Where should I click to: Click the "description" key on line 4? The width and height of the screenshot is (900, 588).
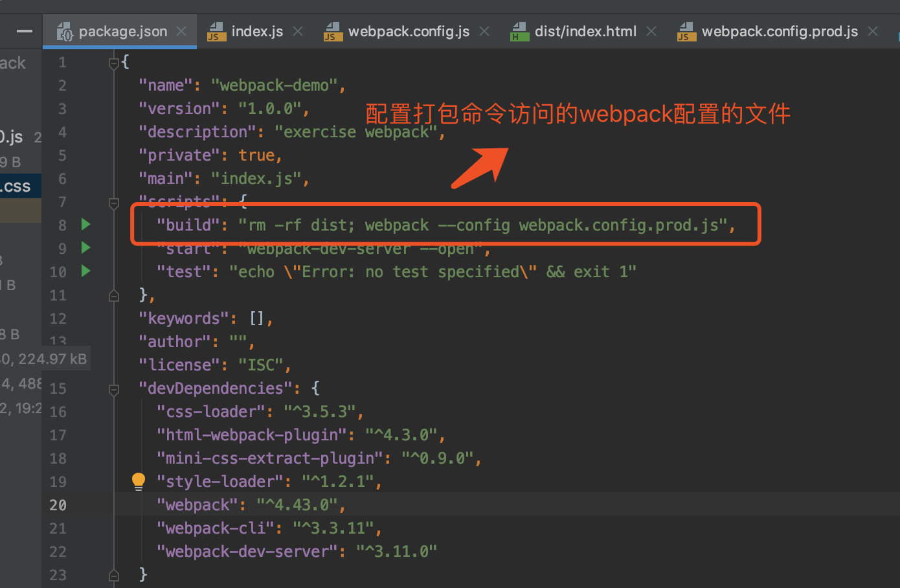197,132
